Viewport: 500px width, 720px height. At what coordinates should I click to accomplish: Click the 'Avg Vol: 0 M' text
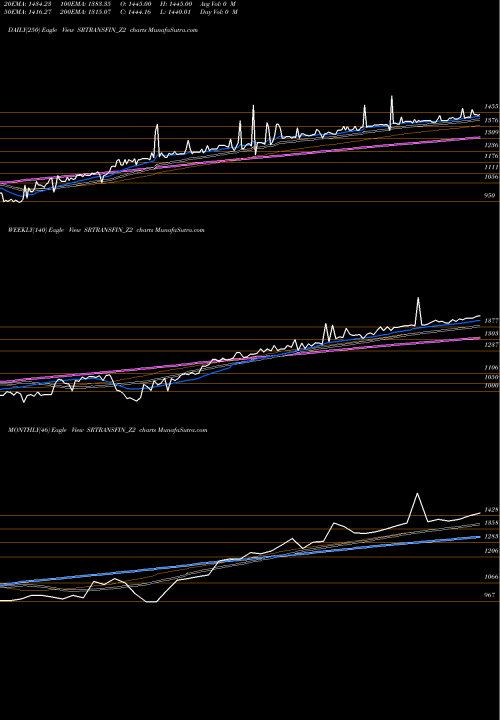(x=219, y=4)
